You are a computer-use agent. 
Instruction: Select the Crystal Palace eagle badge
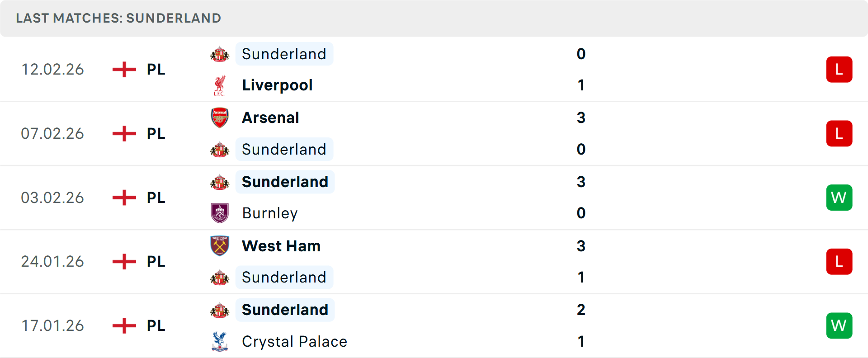[x=220, y=342]
